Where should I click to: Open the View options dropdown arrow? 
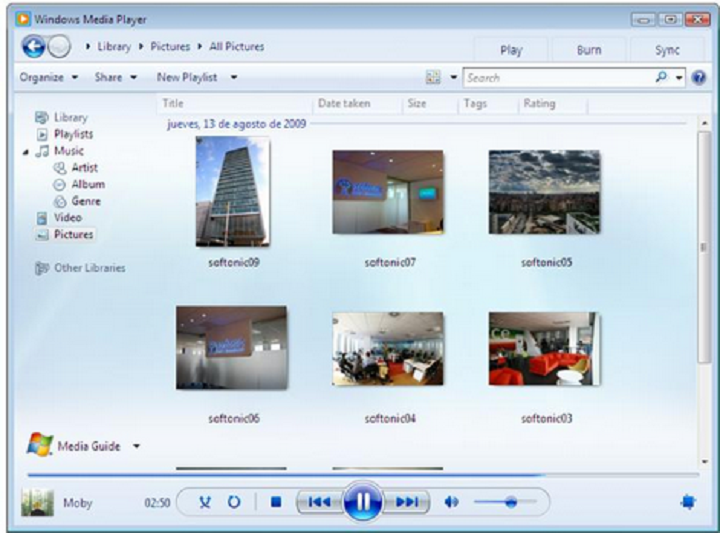click(x=453, y=77)
